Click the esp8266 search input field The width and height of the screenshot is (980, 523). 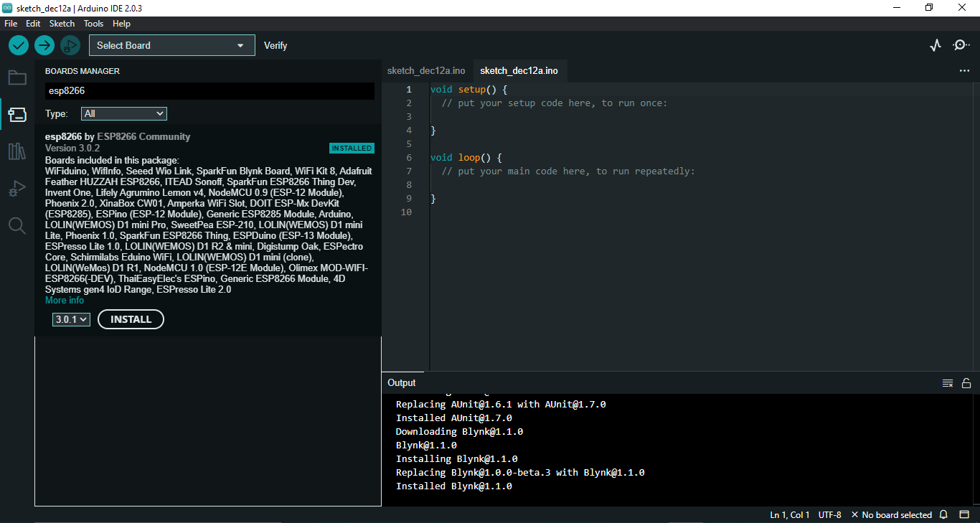209,91
